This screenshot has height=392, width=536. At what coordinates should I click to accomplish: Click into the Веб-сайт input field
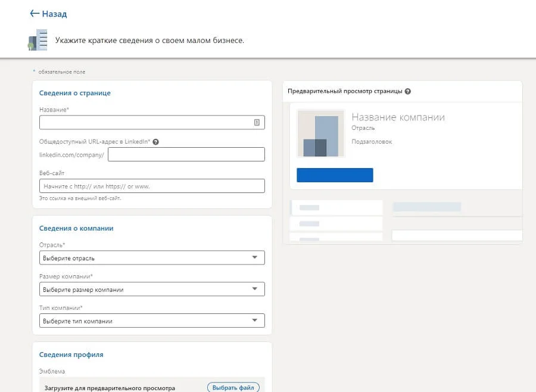[152, 186]
